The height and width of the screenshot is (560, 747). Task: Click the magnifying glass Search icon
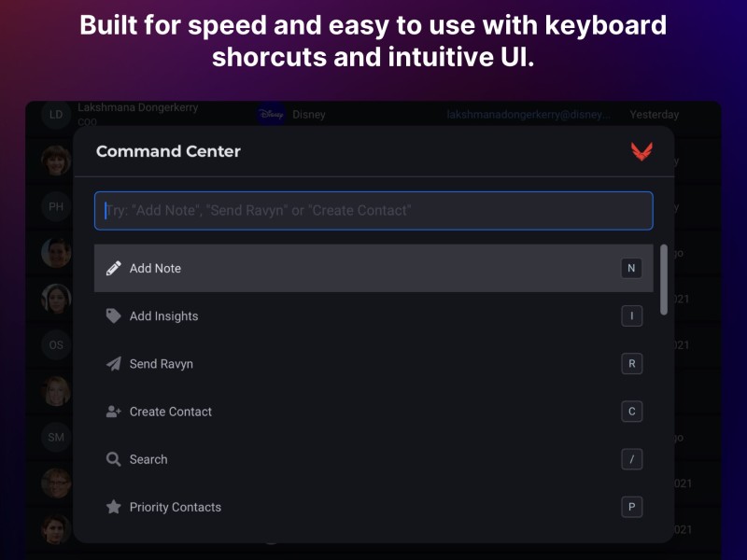coord(113,459)
